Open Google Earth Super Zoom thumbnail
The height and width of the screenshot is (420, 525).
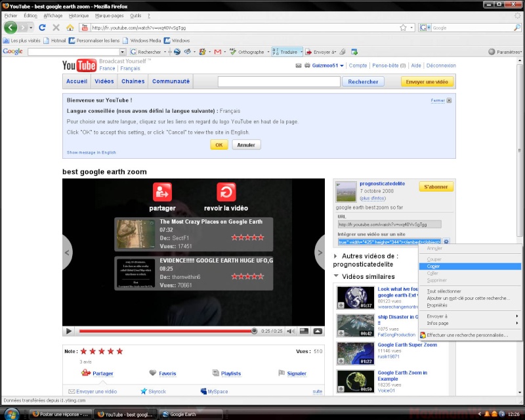[355, 353]
